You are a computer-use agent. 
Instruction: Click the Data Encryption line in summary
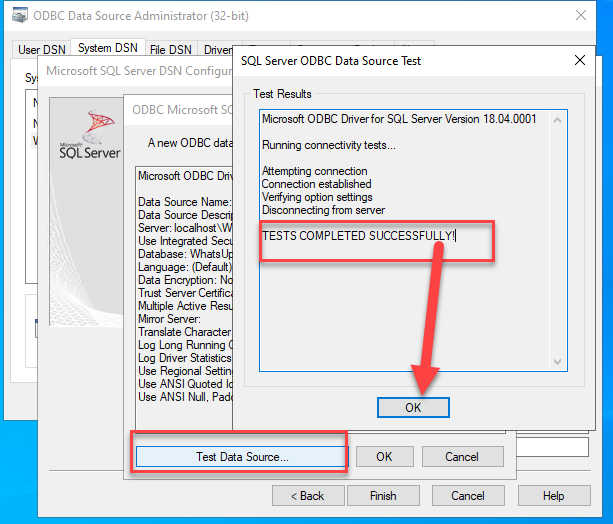(185, 280)
